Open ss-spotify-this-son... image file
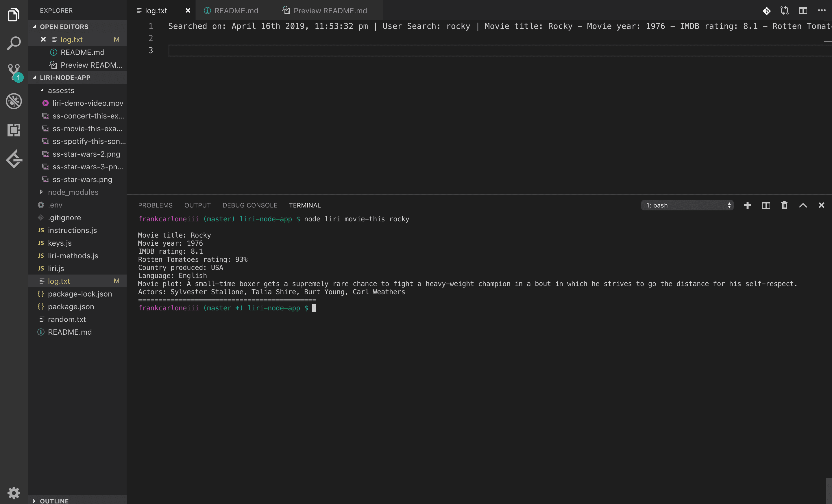This screenshot has height=504, width=832. [78, 141]
